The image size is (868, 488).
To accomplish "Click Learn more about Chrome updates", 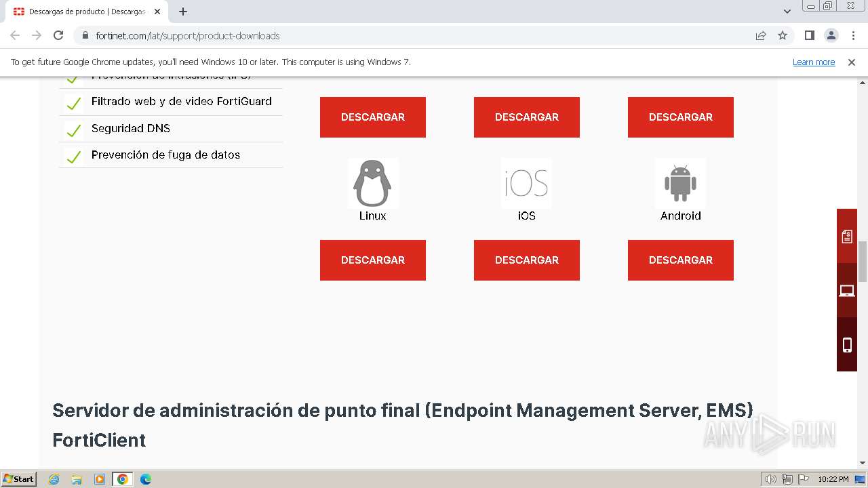I will click(814, 62).
